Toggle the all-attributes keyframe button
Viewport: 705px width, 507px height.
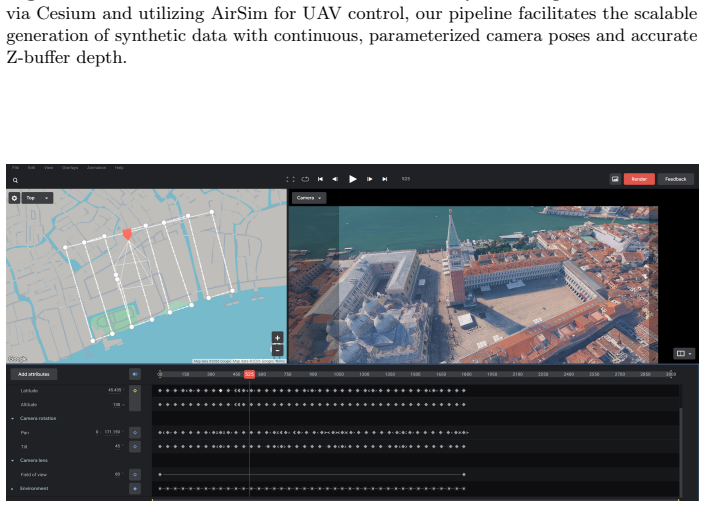pyautogui.click(x=135, y=374)
